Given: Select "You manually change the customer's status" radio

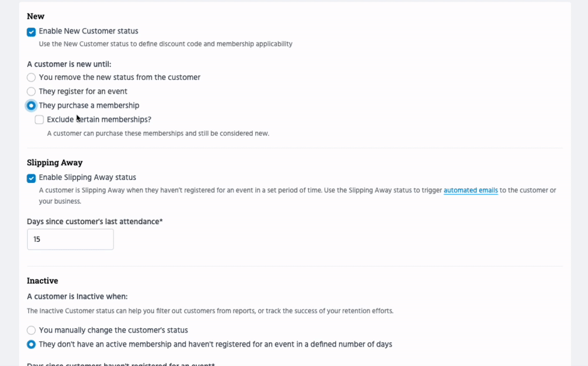Looking at the screenshot, I should (x=31, y=330).
